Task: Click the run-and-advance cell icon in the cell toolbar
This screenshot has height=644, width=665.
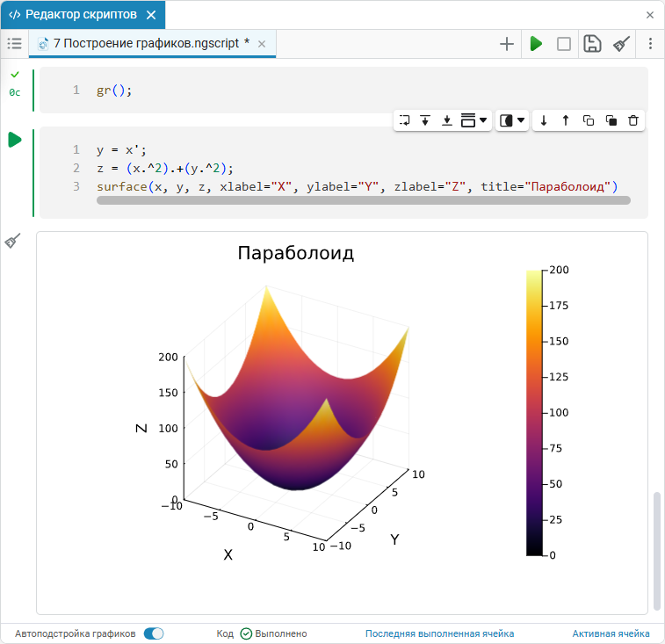Action: (x=404, y=120)
